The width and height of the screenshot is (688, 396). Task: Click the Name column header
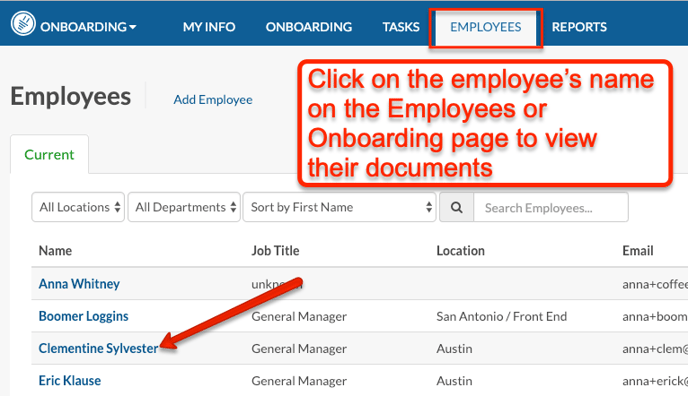[55, 251]
